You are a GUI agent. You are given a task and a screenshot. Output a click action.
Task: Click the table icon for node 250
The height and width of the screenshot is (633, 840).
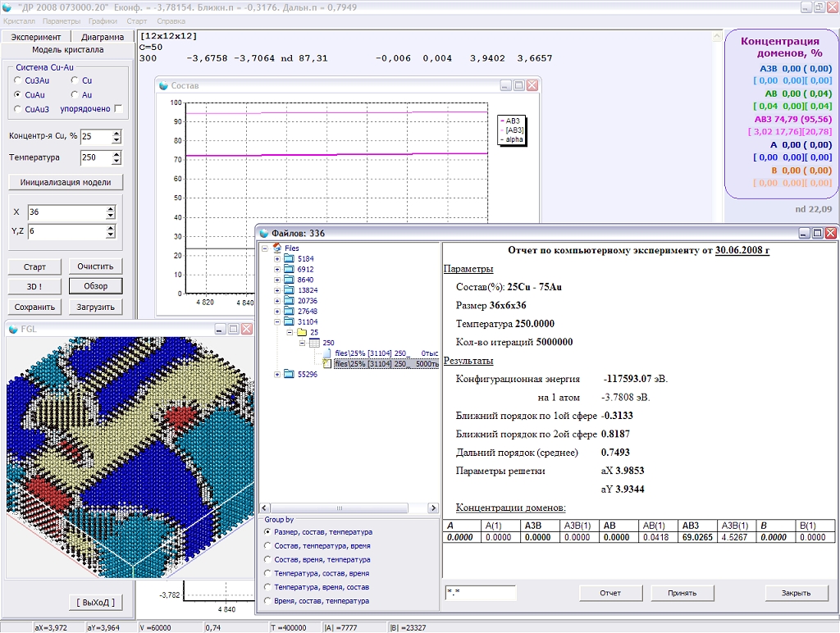(x=314, y=343)
